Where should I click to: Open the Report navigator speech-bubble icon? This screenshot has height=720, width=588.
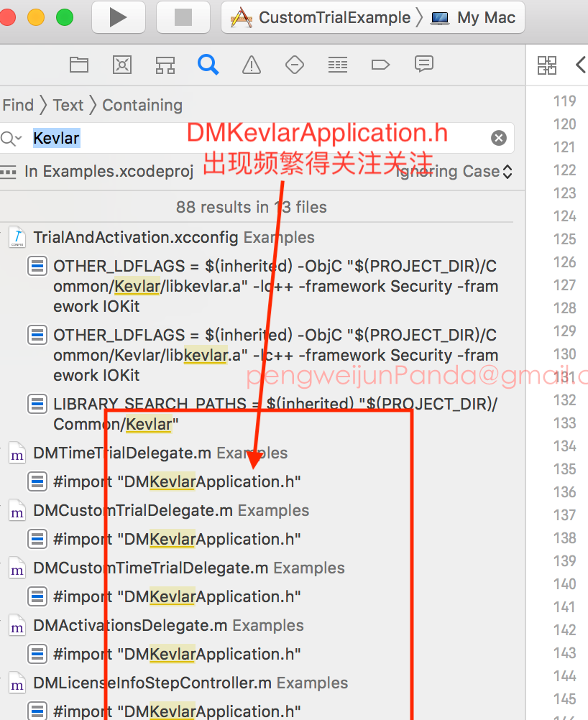[x=423, y=64]
